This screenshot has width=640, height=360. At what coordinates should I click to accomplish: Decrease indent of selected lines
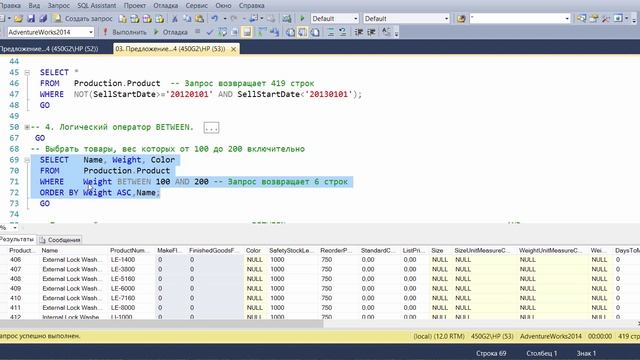point(359,32)
